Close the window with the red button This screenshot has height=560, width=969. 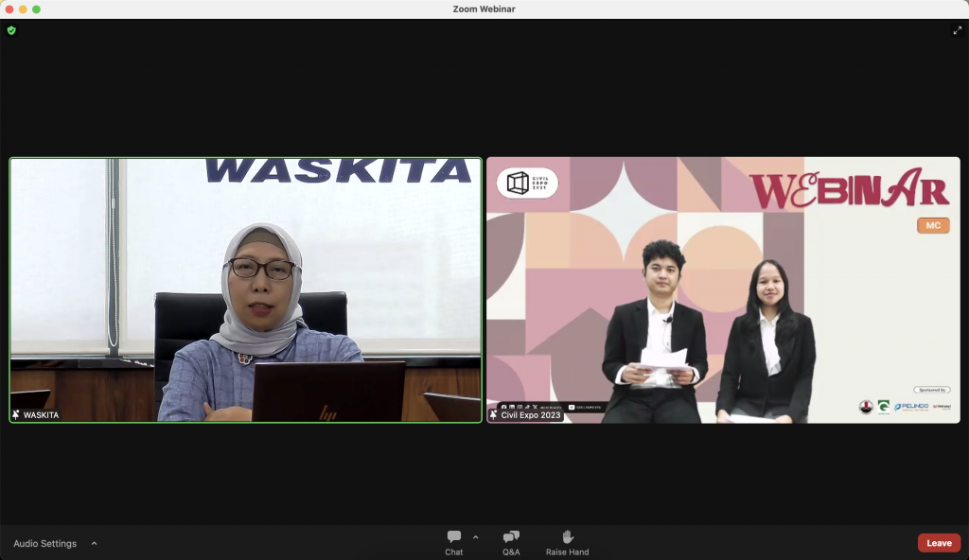click(x=9, y=9)
